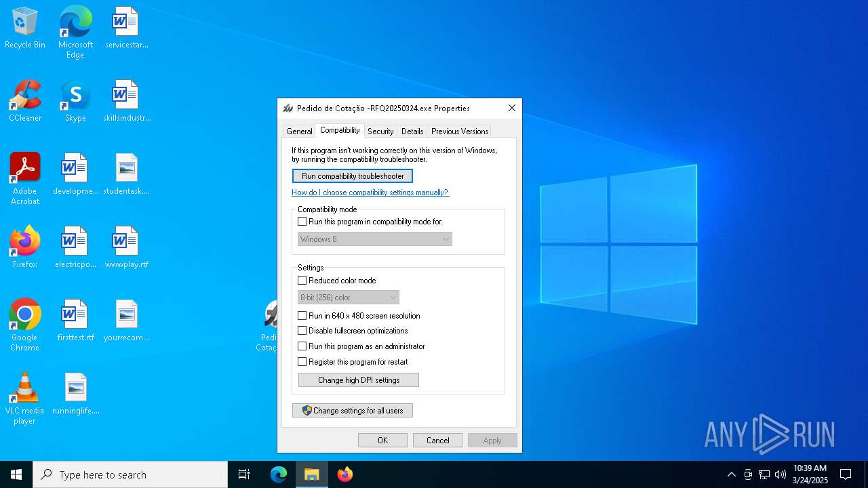The height and width of the screenshot is (488, 868).
Task: Select the VLC media player shortcut
Action: [x=25, y=399]
